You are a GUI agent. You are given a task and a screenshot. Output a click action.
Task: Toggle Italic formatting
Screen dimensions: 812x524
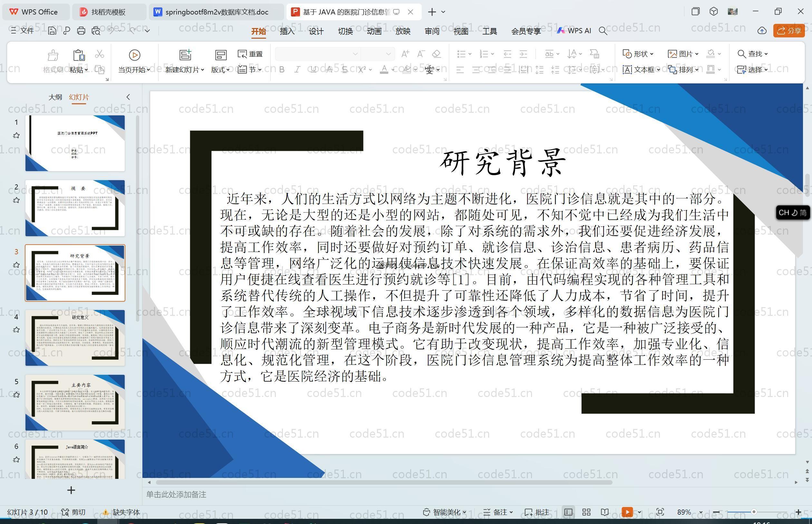[x=297, y=70]
